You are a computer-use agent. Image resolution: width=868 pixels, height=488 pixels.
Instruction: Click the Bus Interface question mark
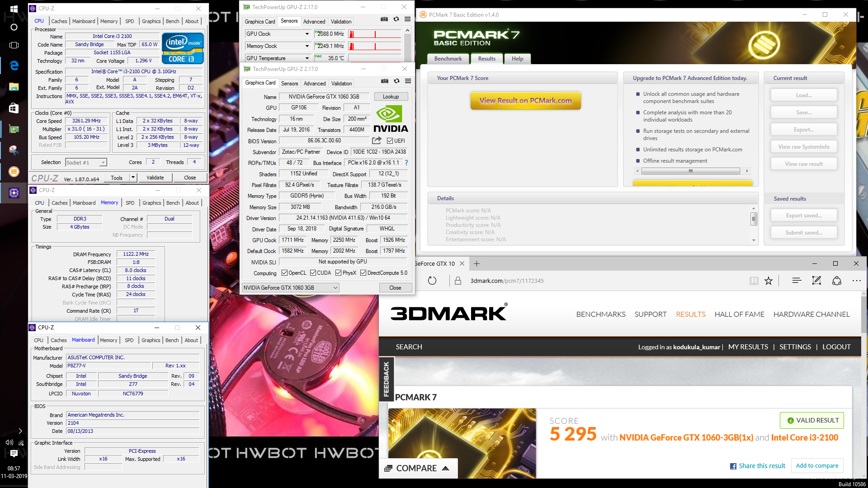(x=406, y=163)
